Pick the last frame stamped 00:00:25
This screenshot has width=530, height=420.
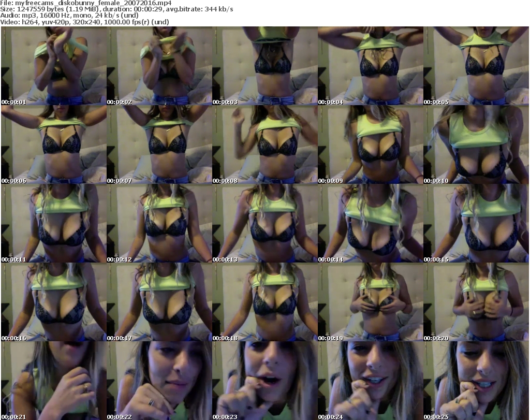(476, 381)
